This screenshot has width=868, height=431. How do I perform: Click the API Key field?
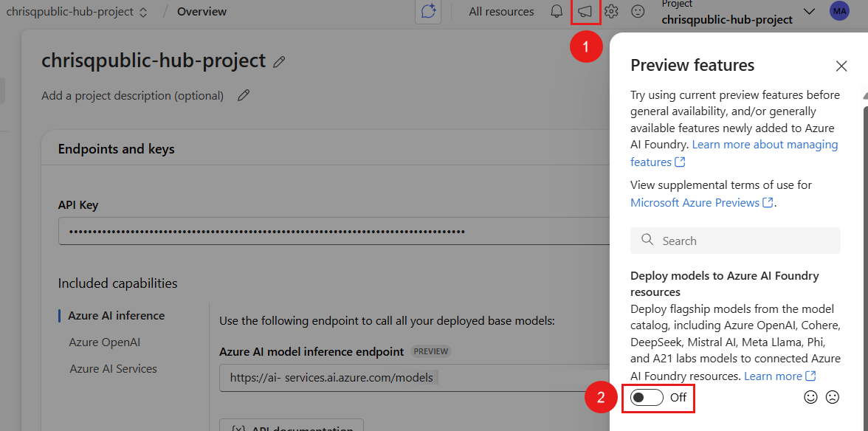(334, 231)
